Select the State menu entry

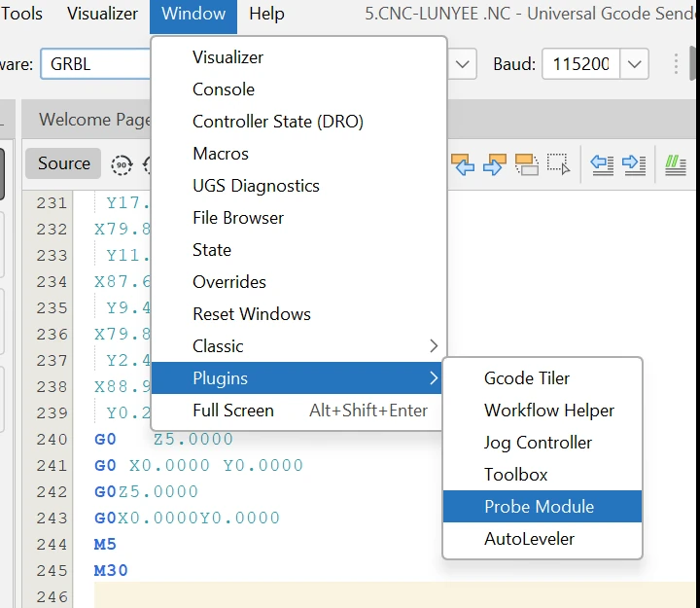click(x=298, y=250)
